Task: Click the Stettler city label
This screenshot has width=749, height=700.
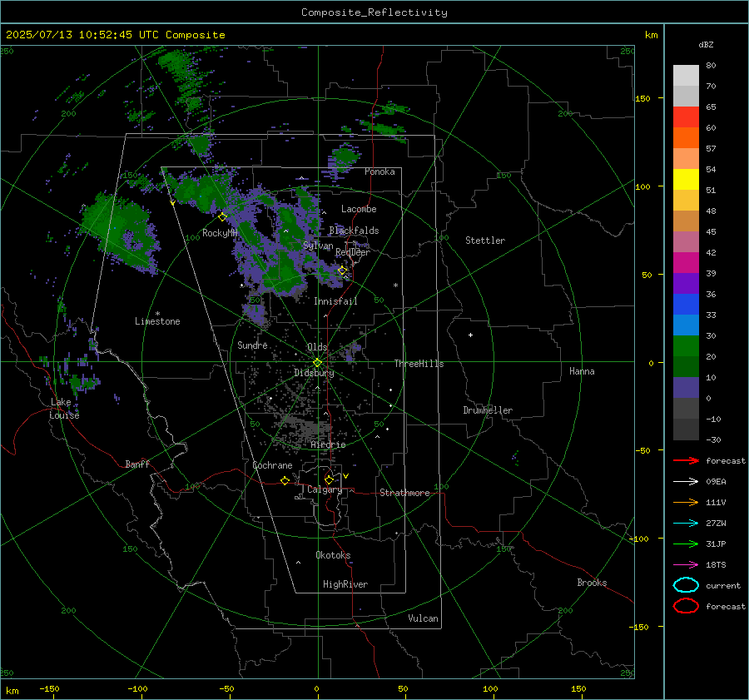Action: pos(485,241)
